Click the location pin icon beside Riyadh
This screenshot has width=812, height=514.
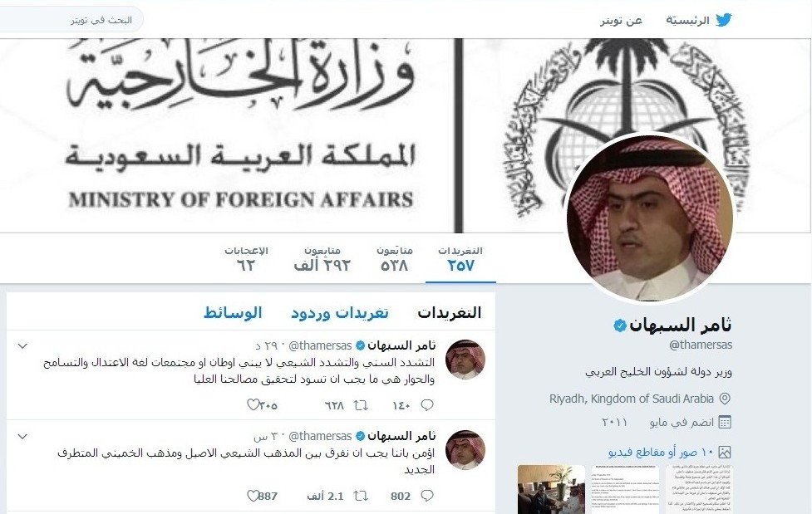click(x=725, y=399)
